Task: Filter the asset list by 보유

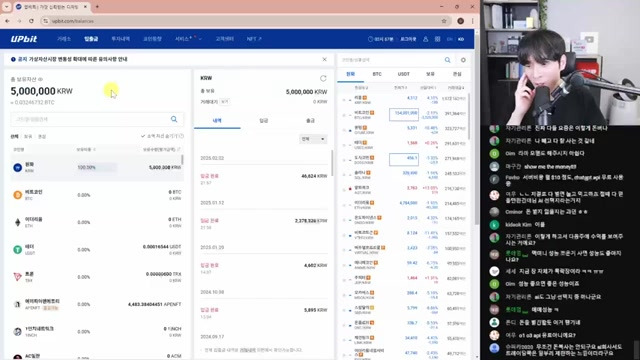Action: click(28, 136)
